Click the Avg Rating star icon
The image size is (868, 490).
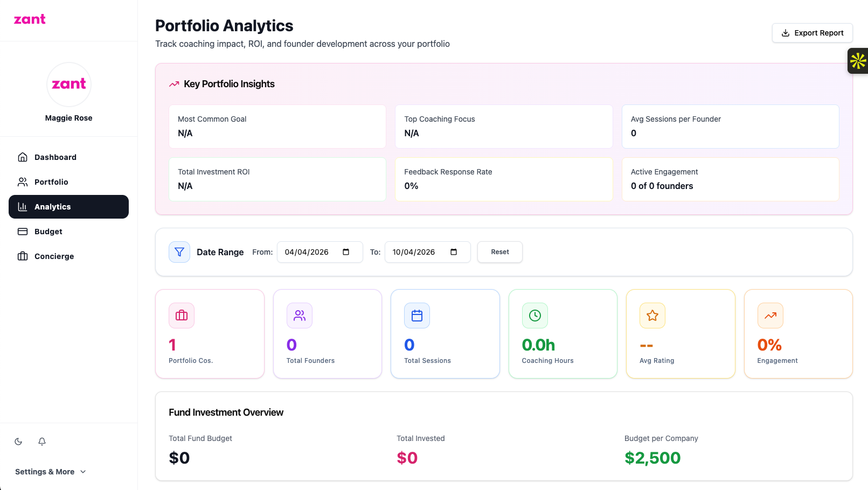pyautogui.click(x=652, y=316)
